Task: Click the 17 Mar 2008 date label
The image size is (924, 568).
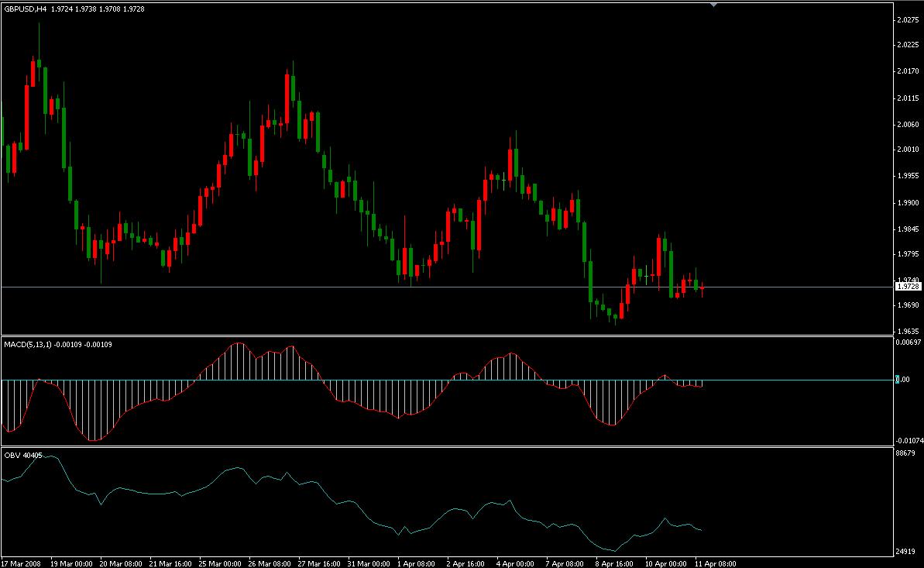Action: coord(21,564)
